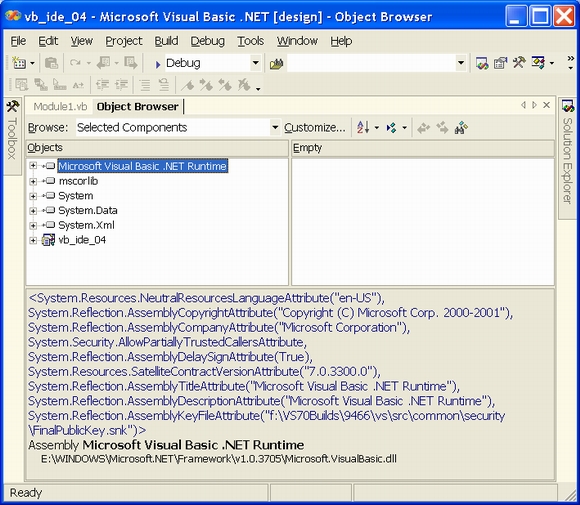Open the View menu
The height and width of the screenshot is (505, 580).
point(81,41)
